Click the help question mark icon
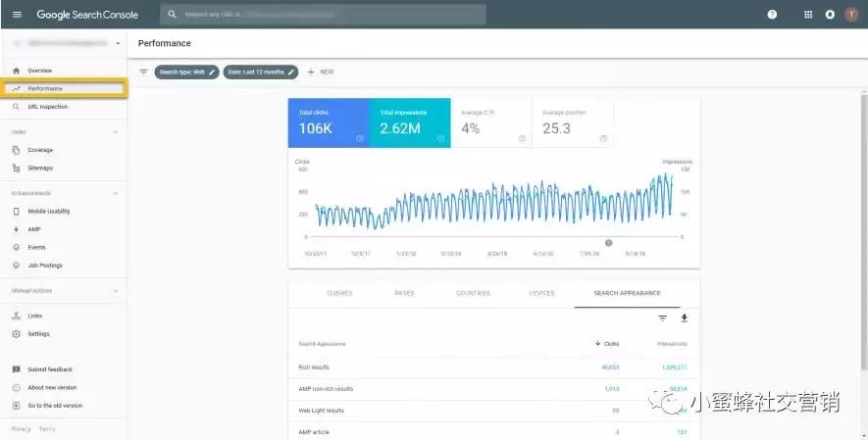 772,15
